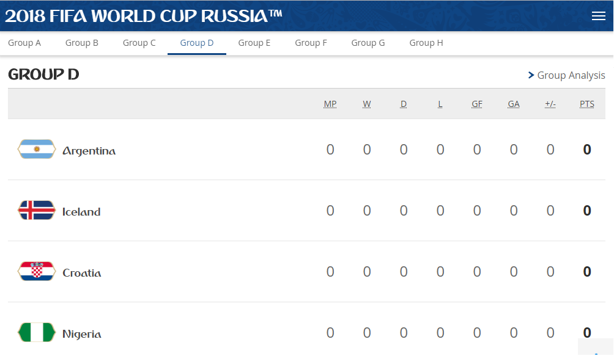View the Group H tab

click(x=426, y=43)
